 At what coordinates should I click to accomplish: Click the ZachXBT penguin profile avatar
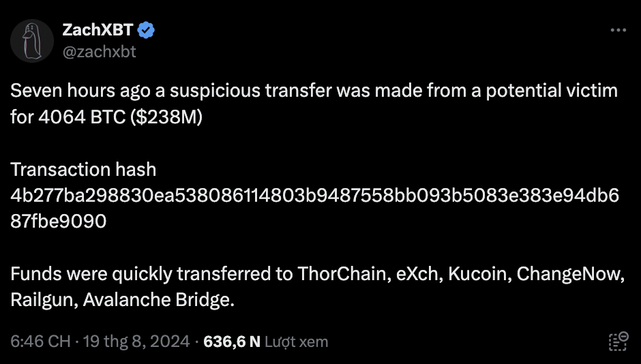pyautogui.click(x=32, y=41)
